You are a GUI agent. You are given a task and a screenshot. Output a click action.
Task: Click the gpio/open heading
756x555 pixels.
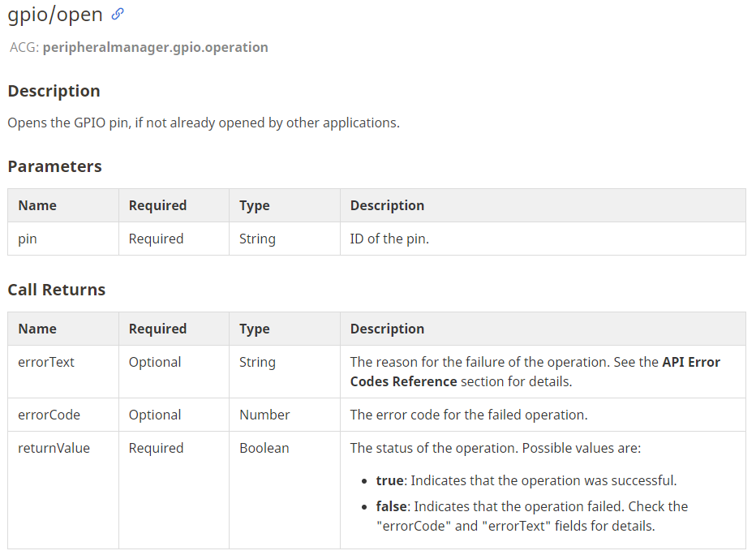[x=55, y=15]
